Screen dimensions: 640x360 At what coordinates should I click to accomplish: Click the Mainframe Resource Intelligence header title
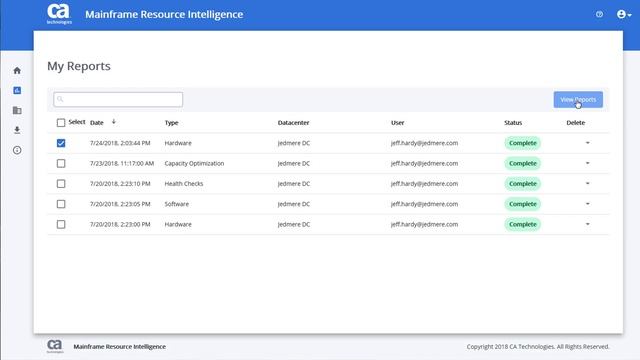tap(164, 14)
